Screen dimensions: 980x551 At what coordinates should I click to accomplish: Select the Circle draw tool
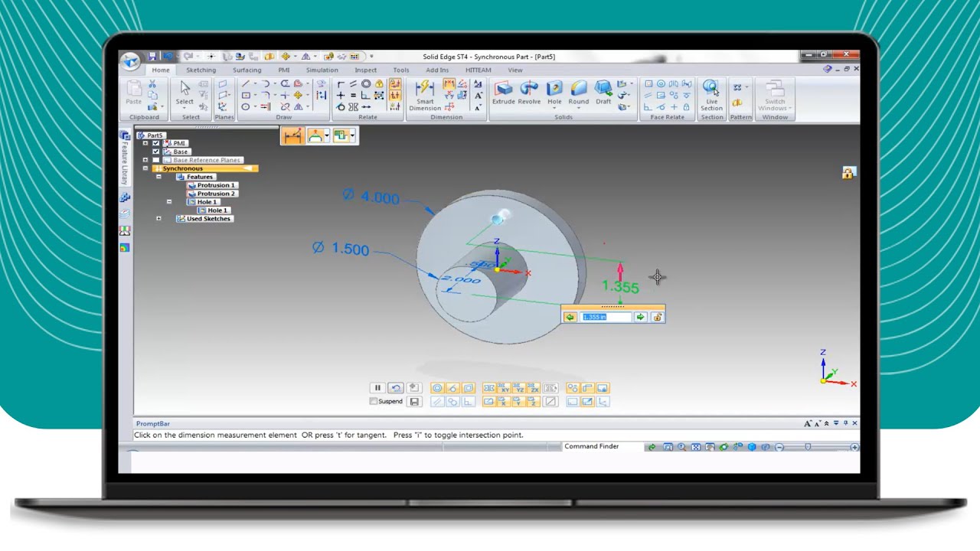click(246, 107)
